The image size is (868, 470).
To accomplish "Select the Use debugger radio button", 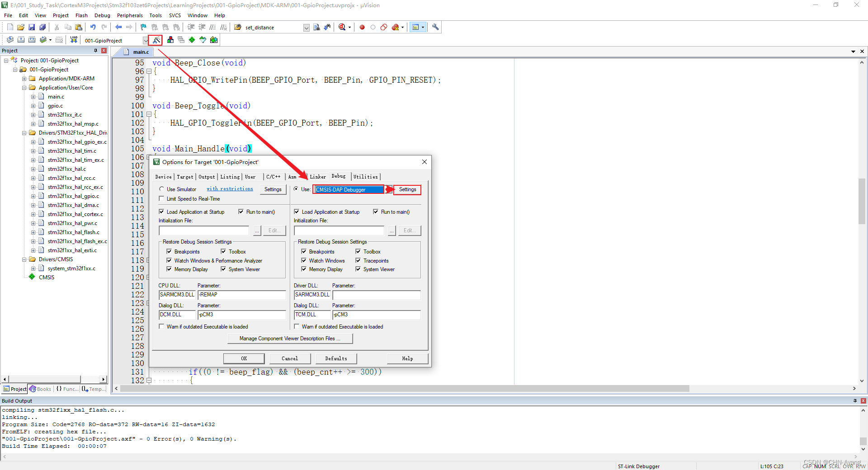I will 296,189.
